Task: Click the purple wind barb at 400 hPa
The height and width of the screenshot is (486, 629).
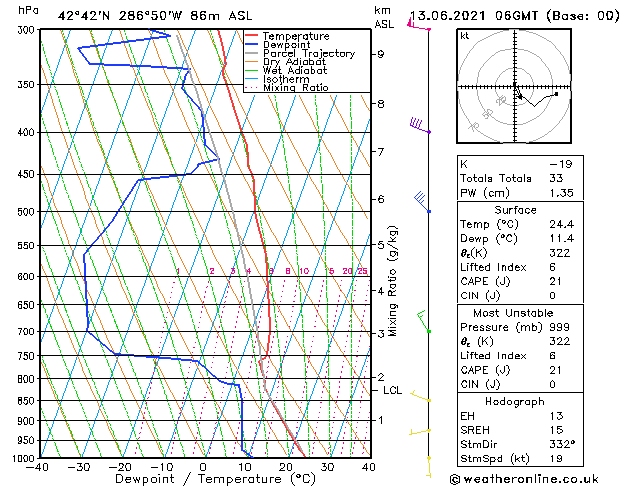Action: point(420,125)
